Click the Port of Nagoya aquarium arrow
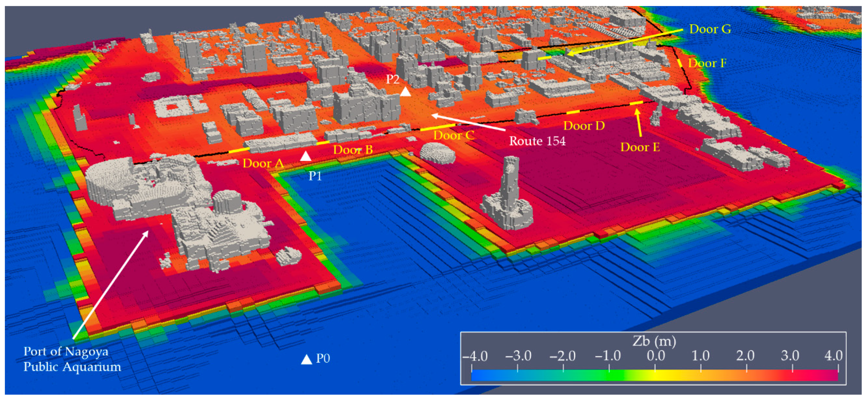This screenshot has height=400, width=868. click(x=110, y=284)
